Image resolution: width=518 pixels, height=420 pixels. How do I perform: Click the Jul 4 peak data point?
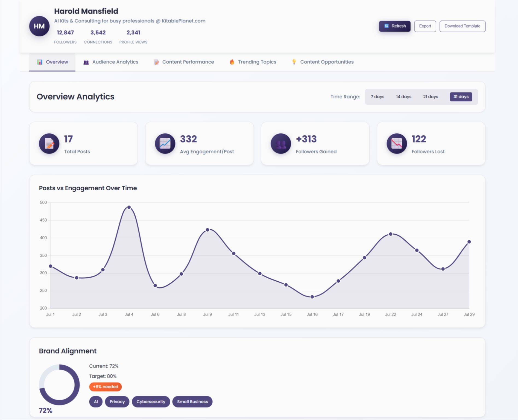129,207
